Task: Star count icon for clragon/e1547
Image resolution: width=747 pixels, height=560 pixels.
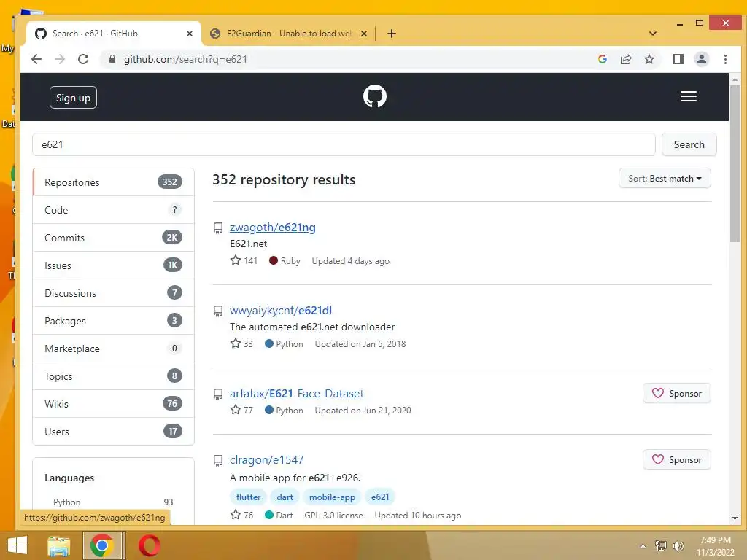Action: tap(236, 515)
